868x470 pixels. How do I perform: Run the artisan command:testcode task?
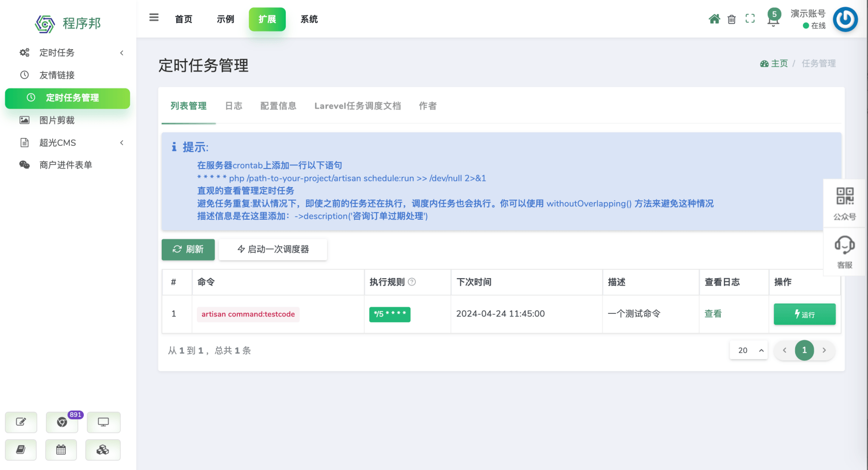coord(804,314)
